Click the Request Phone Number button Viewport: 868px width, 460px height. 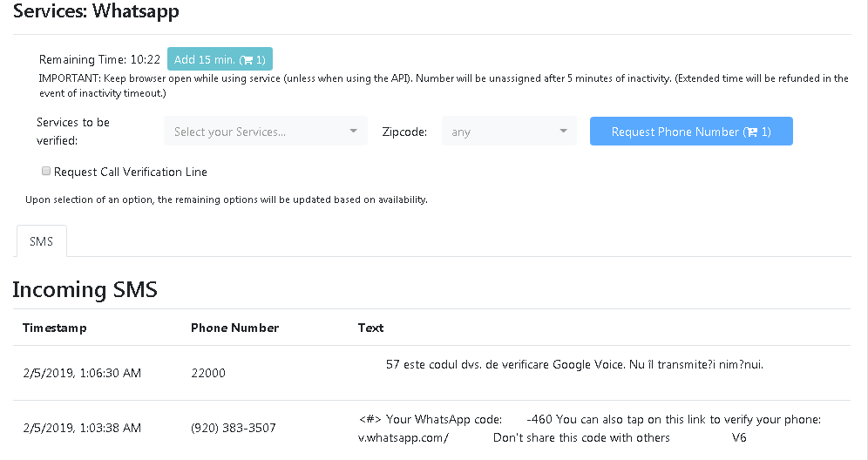691,132
